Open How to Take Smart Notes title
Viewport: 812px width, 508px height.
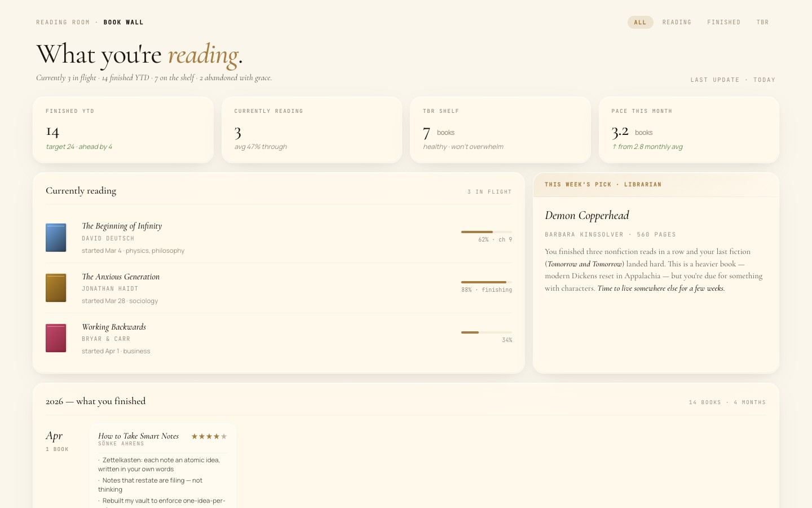[x=138, y=436]
